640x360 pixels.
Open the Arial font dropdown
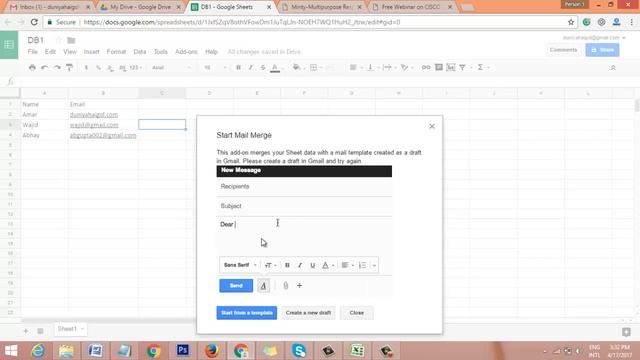[x=171, y=67]
